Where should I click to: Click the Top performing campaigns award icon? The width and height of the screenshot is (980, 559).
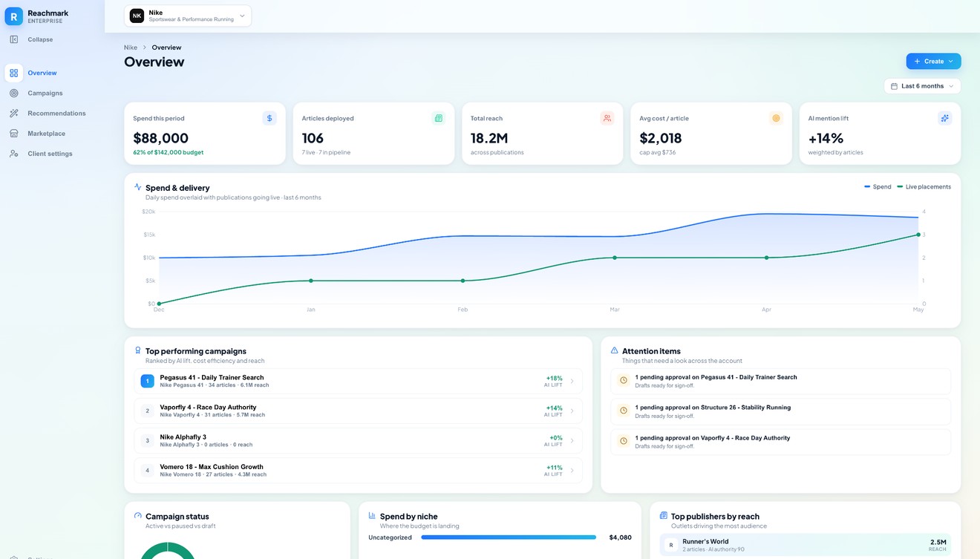pos(137,350)
